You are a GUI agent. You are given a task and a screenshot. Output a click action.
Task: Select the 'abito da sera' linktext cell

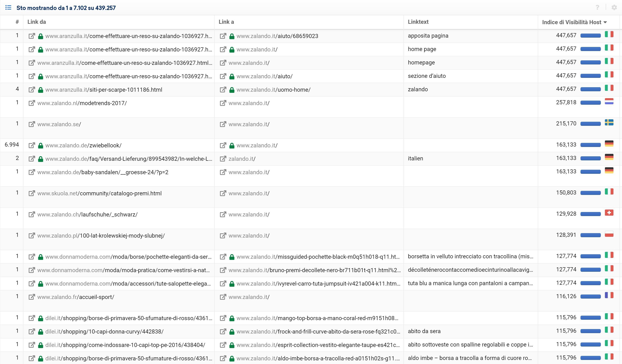coord(424,331)
